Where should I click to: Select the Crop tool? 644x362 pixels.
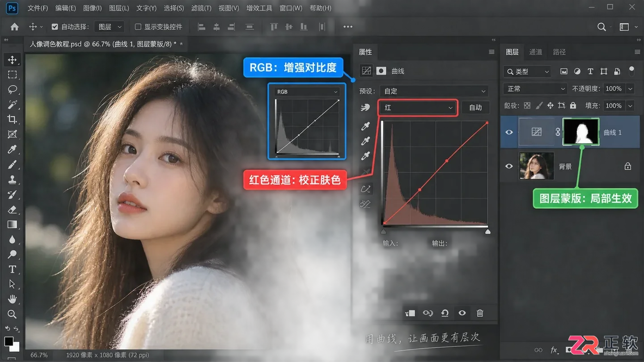click(12, 119)
